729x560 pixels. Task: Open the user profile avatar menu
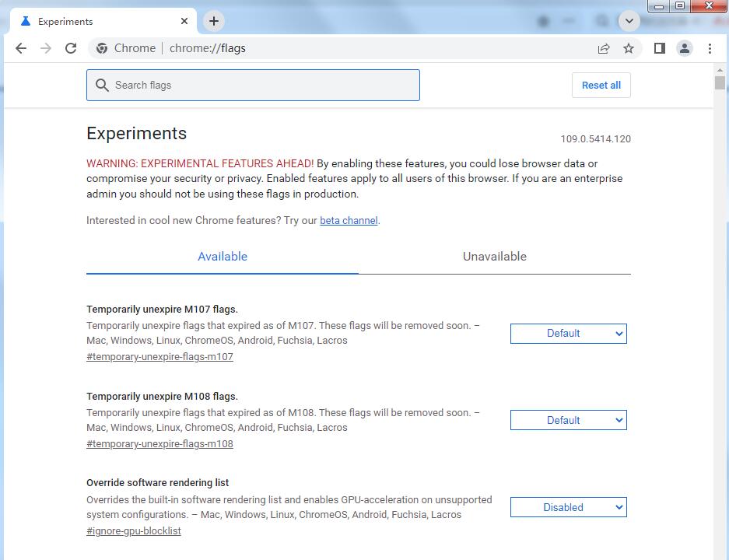[x=685, y=48]
